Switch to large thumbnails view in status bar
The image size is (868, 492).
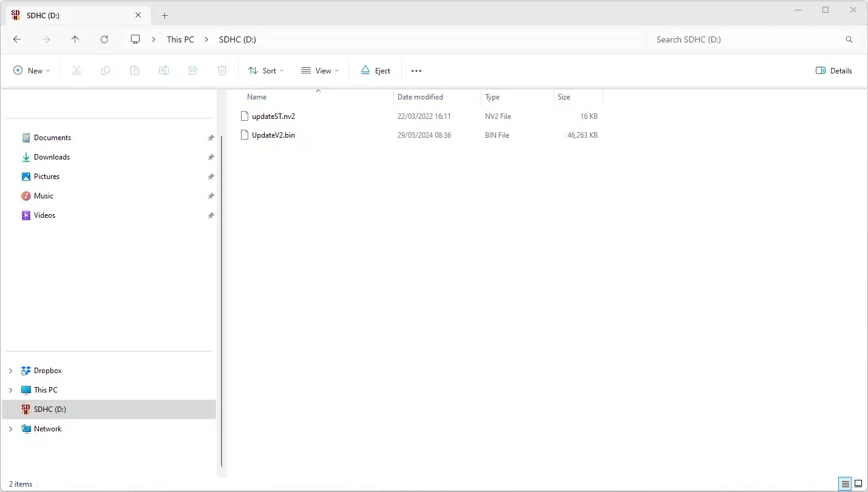[x=858, y=484]
